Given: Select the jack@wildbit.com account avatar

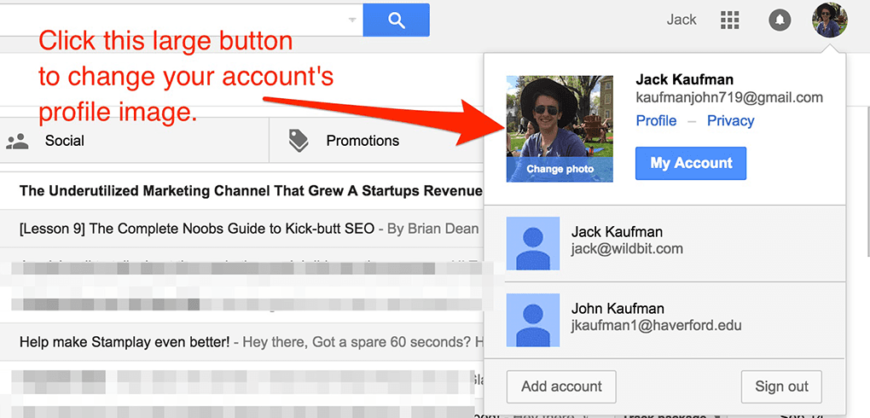Looking at the screenshot, I should (531, 243).
